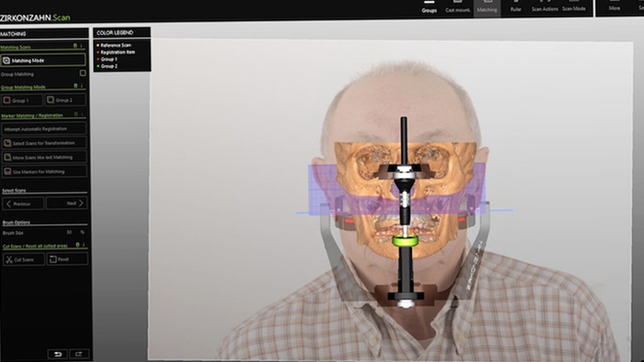Screen dimensions: 644x362
Task: Go to Previous scan
Action: (23, 204)
